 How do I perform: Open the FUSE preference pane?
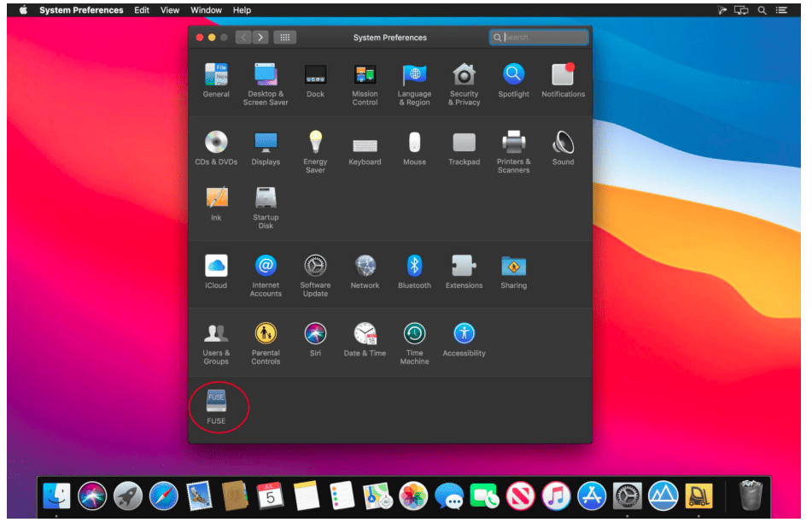pos(216,407)
